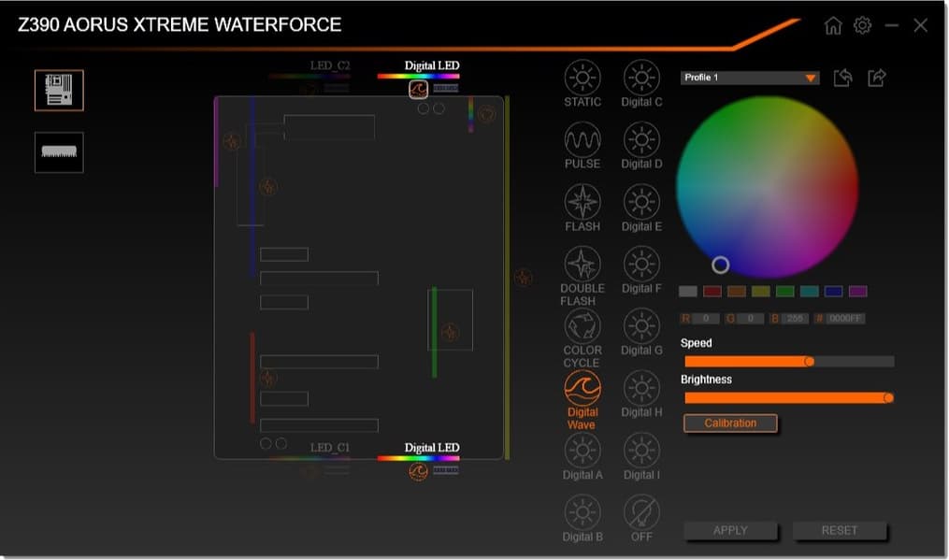Viewport: 949px width, 560px height.
Task: Choose the teal color swatch
Action: point(809,291)
